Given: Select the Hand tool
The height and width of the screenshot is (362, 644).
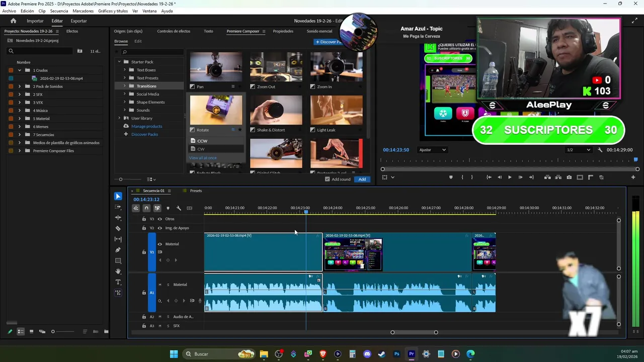Looking at the screenshot, I should [118, 271].
